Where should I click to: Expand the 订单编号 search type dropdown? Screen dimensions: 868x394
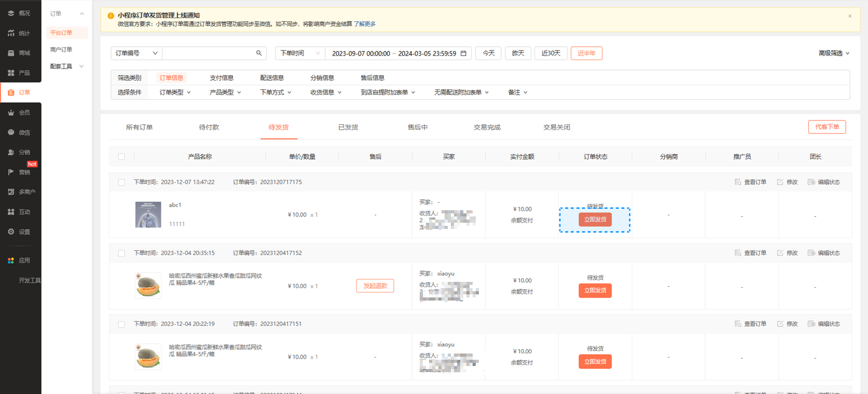tap(136, 53)
